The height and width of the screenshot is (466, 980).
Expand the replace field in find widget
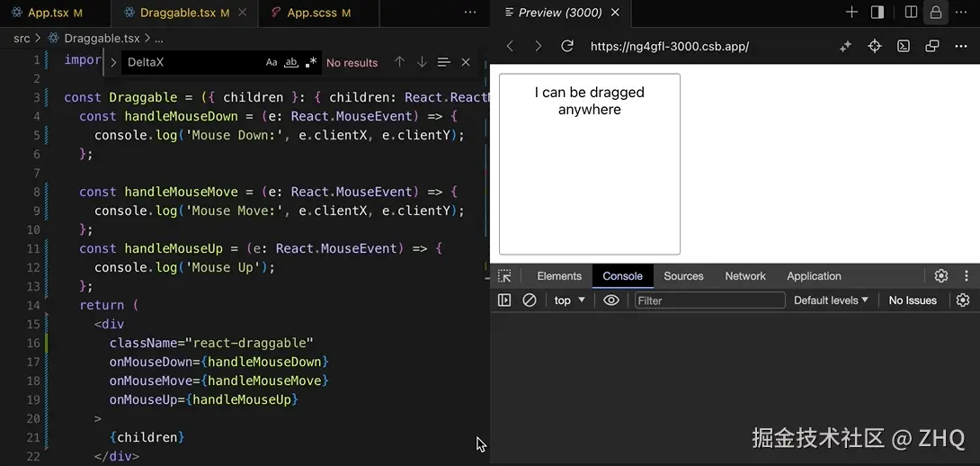113,63
